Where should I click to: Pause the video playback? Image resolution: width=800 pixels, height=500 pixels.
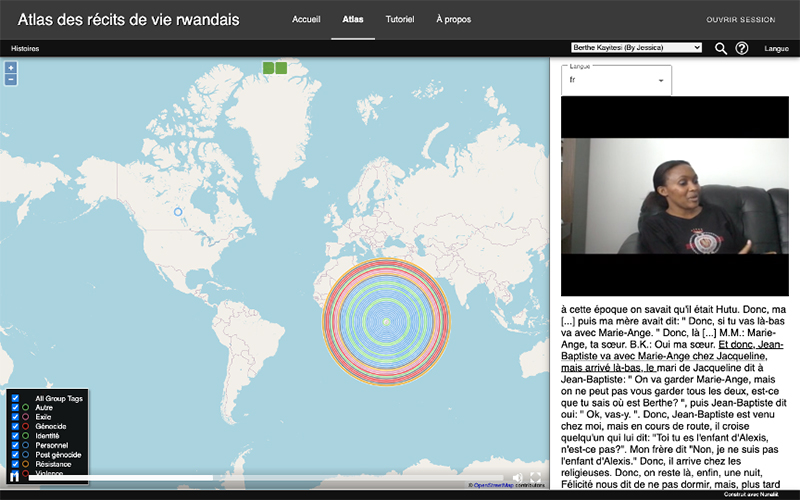click(14, 477)
